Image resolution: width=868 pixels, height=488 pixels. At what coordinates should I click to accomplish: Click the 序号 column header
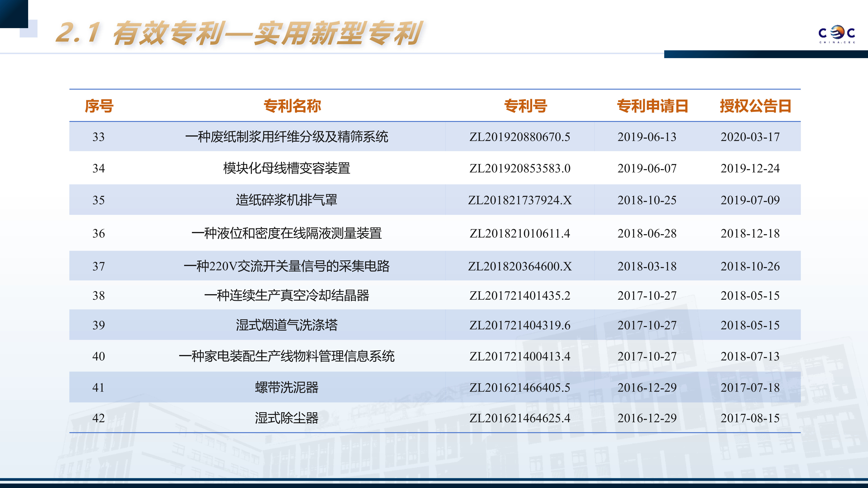pos(99,106)
